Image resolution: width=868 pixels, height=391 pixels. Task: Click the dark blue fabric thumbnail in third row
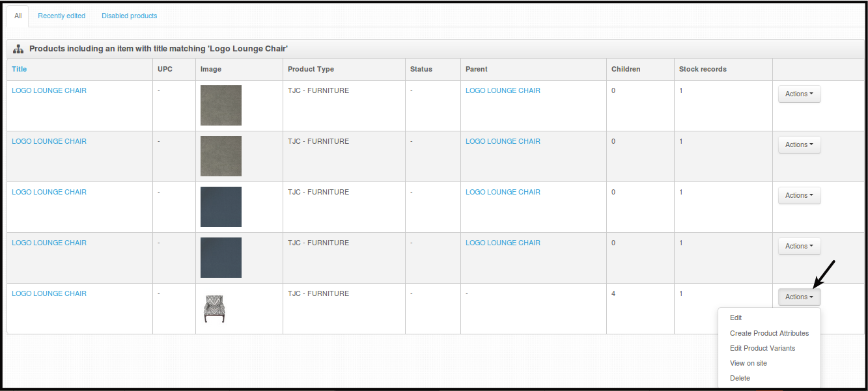221,207
